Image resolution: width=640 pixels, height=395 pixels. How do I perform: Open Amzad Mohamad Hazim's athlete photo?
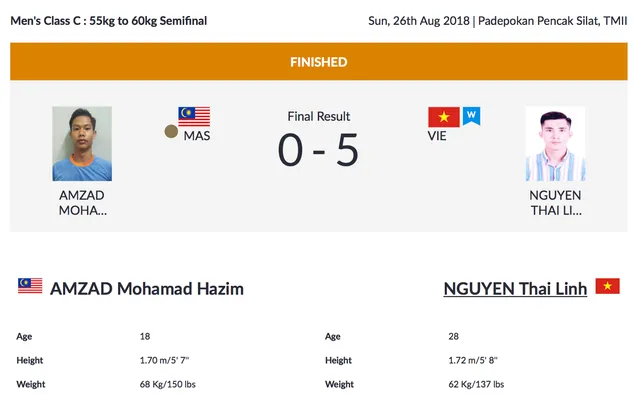pos(82,144)
